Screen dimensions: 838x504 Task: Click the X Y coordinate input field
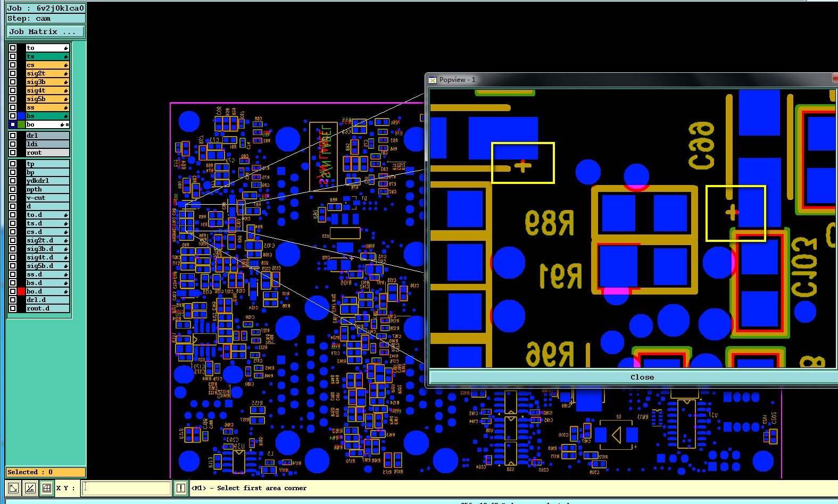click(127, 488)
